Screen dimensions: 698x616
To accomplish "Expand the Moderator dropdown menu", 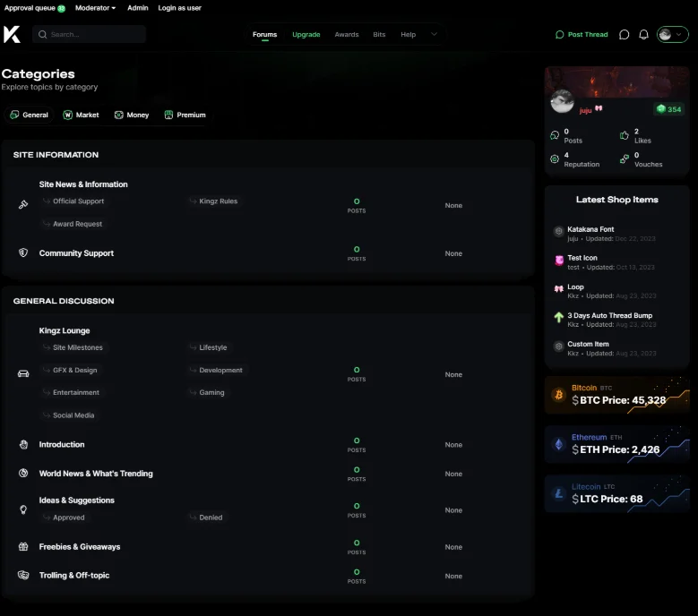I will (95, 8).
